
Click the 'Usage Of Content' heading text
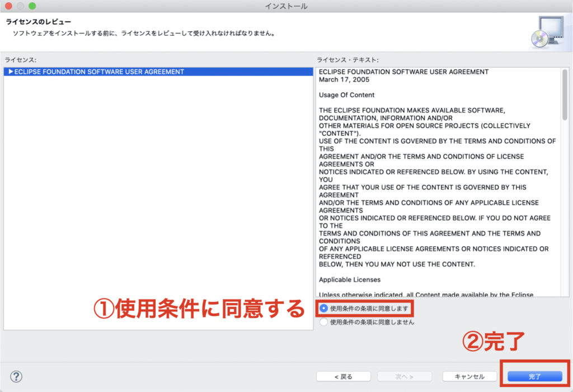(346, 95)
